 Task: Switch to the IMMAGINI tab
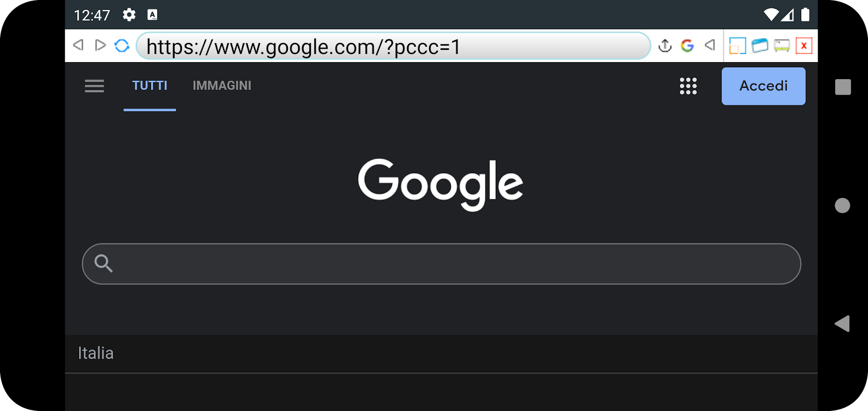(222, 86)
